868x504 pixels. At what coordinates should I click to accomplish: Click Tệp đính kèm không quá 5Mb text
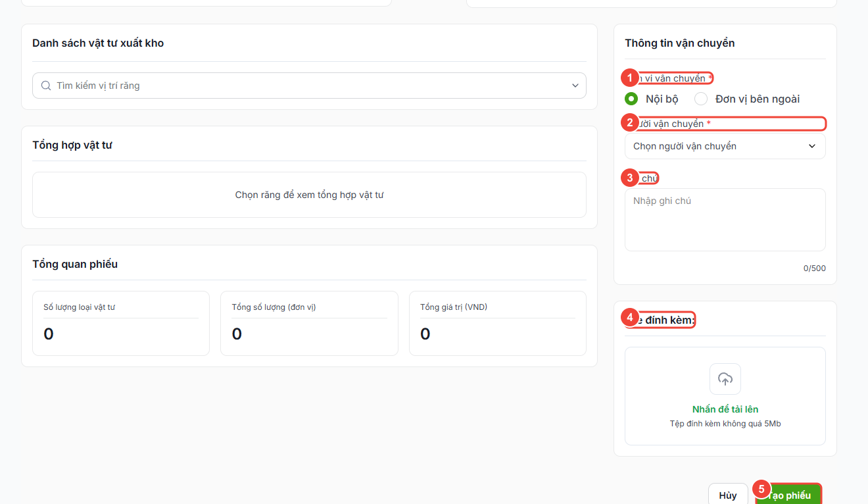click(725, 424)
